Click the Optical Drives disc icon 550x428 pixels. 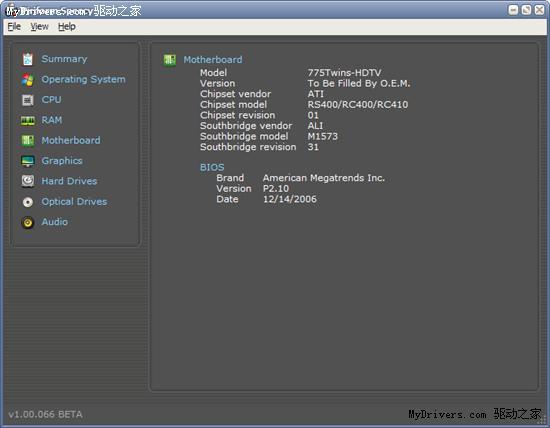28,202
